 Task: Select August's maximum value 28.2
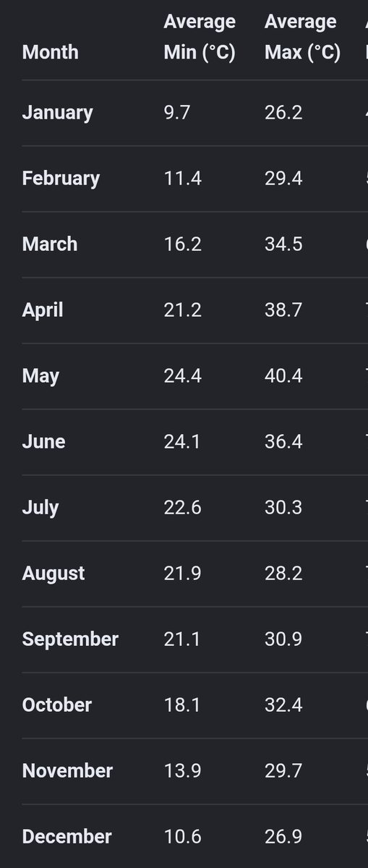283,573
